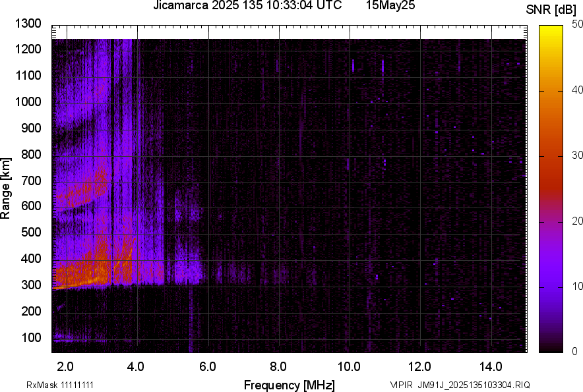The height and width of the screenshot is (392, 583).
Task: Click the colorbar value '20'
Action: [577, 221]
